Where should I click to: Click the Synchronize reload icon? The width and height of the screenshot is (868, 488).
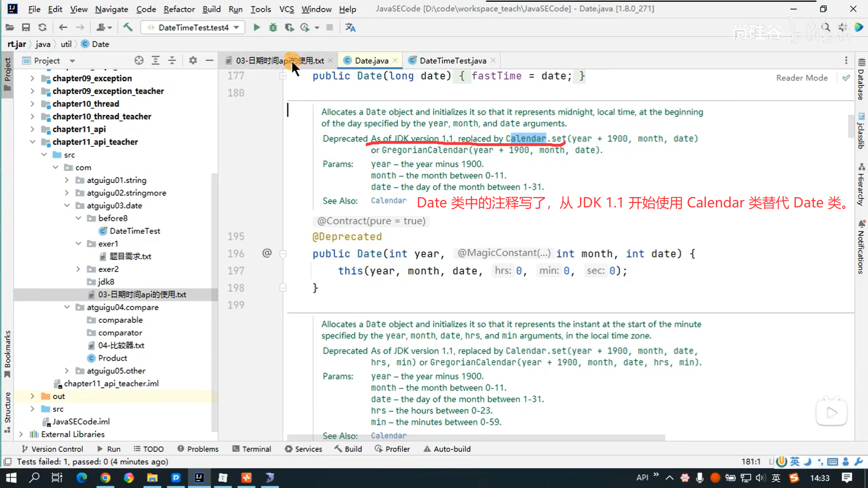tap(42, 28)
